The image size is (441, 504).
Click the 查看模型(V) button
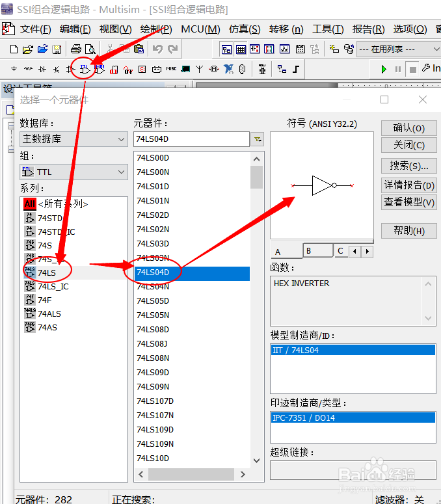tap(409, 202)
